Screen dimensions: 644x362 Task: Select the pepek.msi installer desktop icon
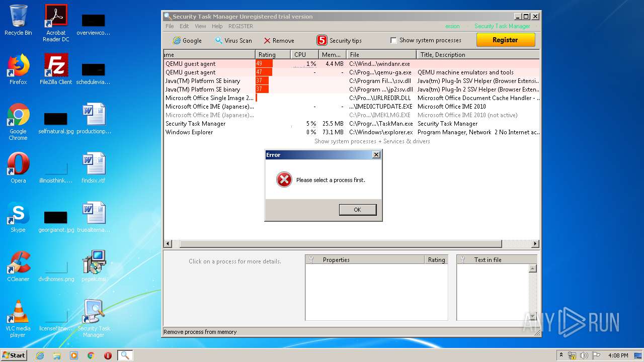94,266
